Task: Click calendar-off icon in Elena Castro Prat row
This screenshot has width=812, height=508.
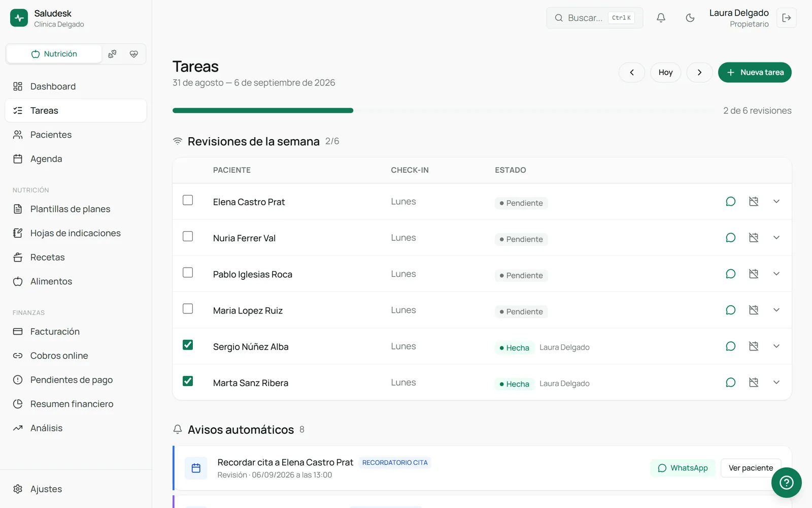Action: click(x=754, y=202)
